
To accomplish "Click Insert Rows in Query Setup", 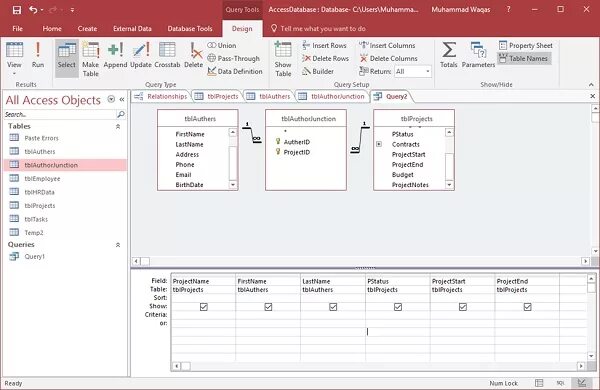I will pos(324,45).
